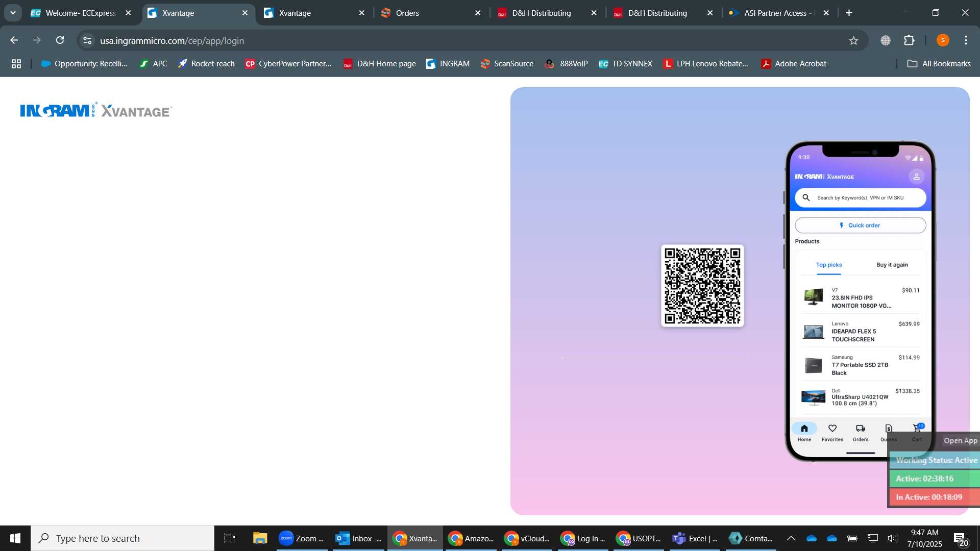Open the globe extension icon in toolbar
The image size is (980, 551).
886,40
